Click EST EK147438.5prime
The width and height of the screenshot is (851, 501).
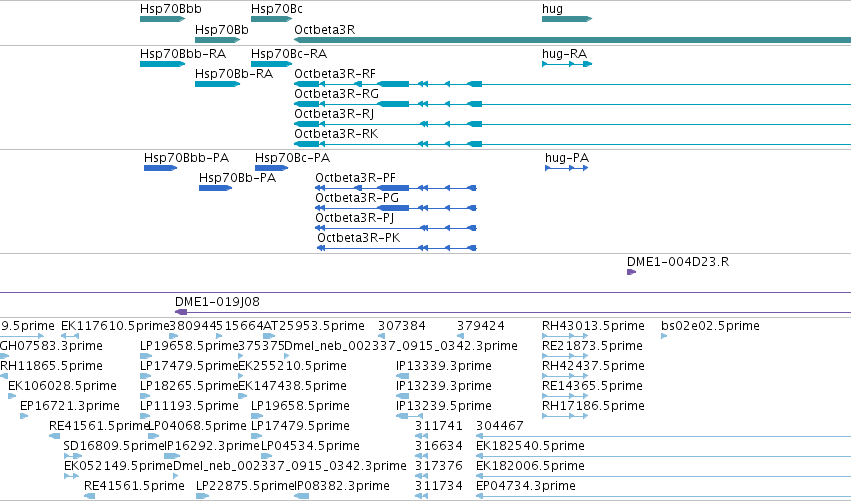point(293,386)
